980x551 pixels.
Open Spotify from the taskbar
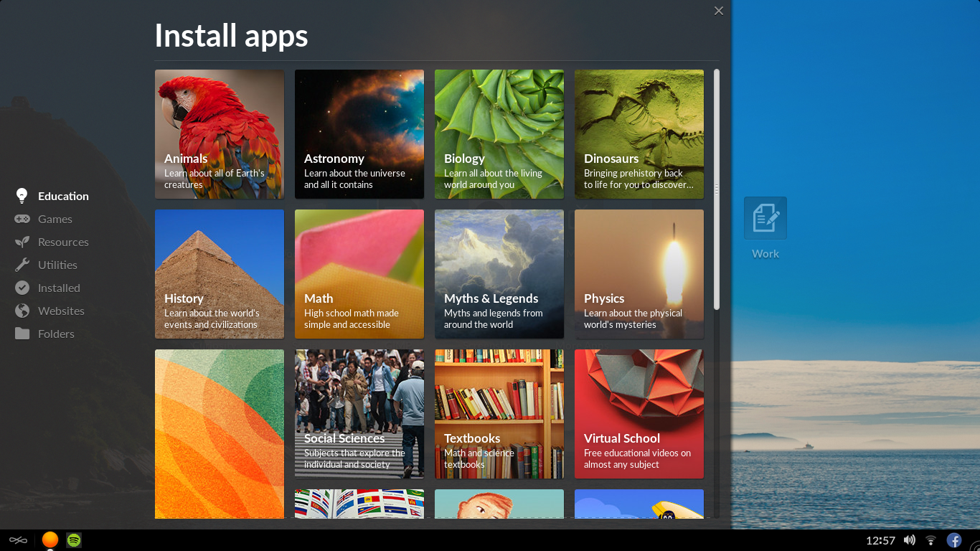pos(74,540)
